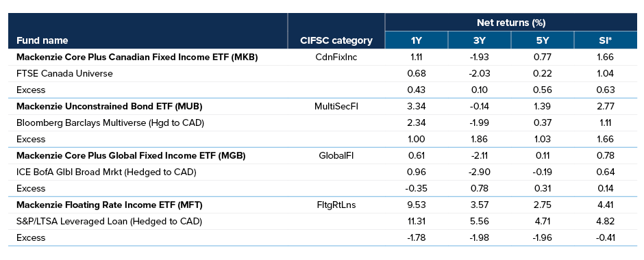Click the Fund name column header
The image size is (644, 260).
pos(42,40)
